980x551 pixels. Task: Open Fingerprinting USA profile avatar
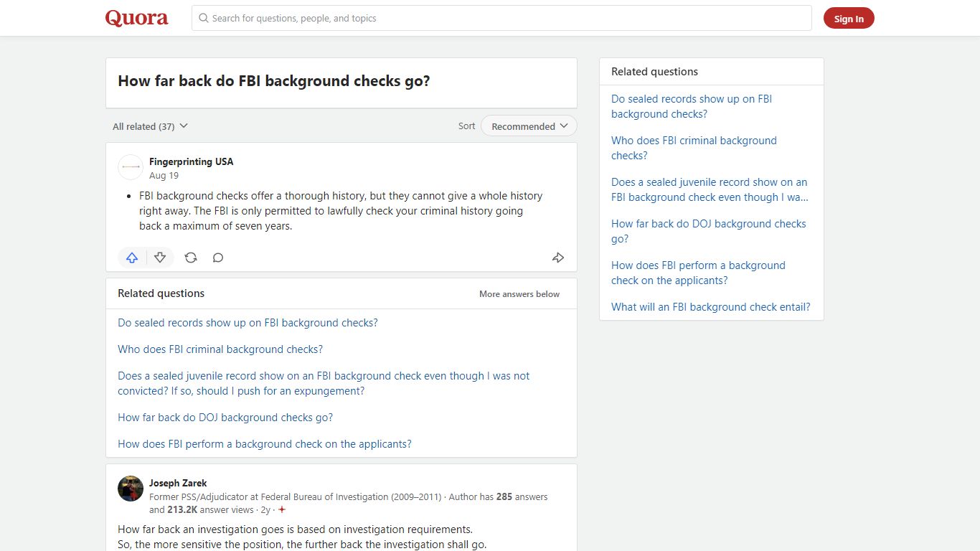[131, 167]
